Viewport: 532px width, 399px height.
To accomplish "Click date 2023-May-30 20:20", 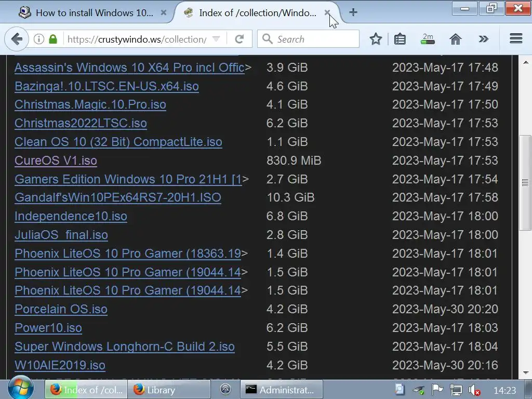I will (445, 309).
